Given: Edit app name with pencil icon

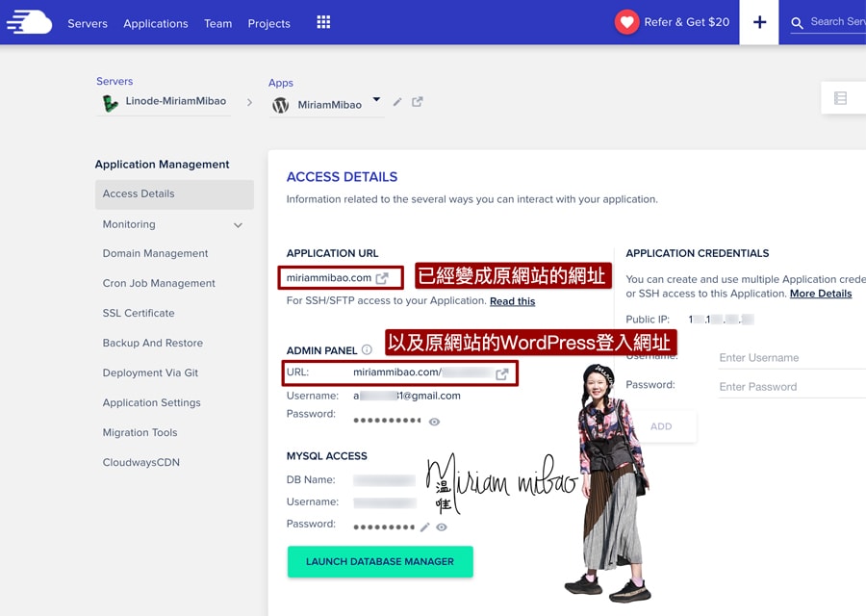Looking at the screenshot, I should [x=397, y=102].
